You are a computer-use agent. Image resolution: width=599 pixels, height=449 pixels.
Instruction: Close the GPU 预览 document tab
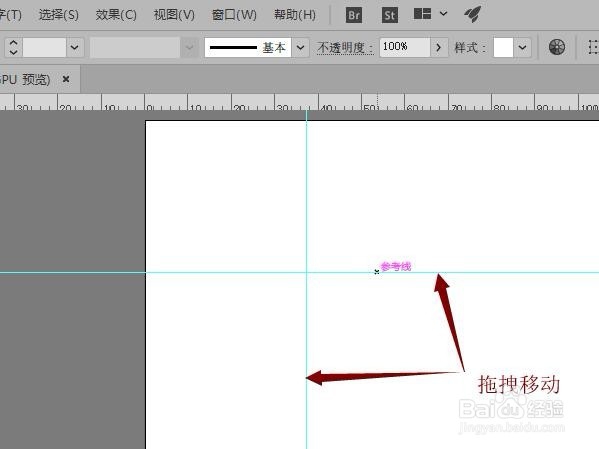point(66,79)
